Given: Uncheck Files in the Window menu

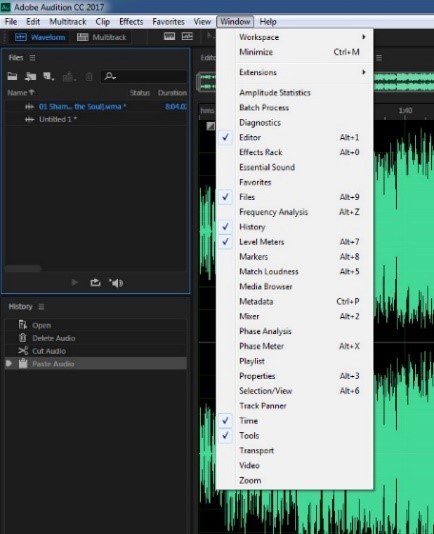Looking at the screenshot, I should 294,197.
